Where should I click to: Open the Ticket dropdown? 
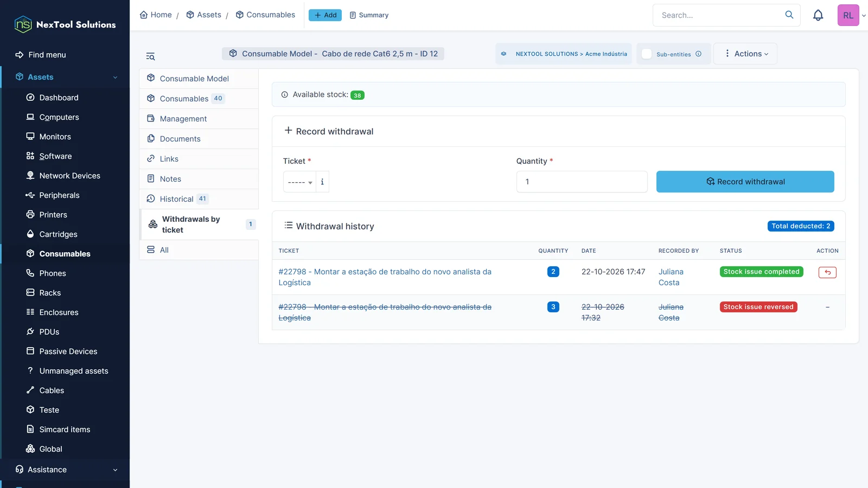[299, 182]
